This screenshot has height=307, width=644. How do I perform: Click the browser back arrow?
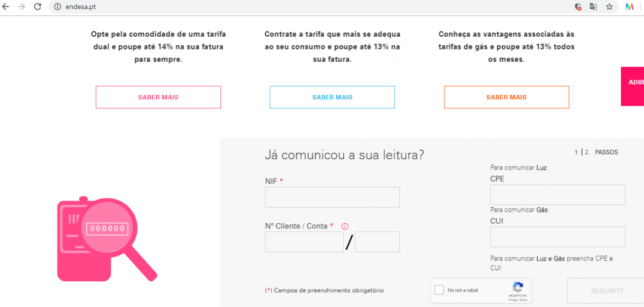pyautogui.click(x=6, y=6)
